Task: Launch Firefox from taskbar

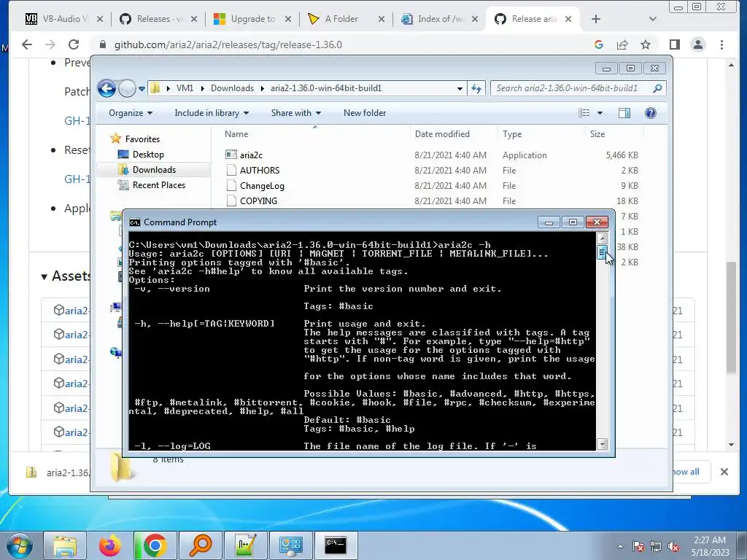Action: click(110, 545)
